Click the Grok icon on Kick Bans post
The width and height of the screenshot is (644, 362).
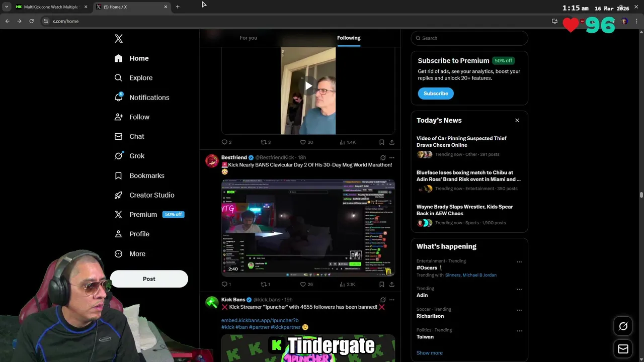click(383, 300)
